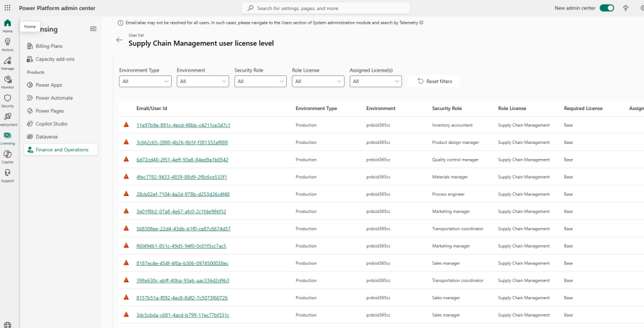The image size is (644, 328).
Task: Click the warning icon for 28cb02ef user
Action: pyautogui.click(x=126, y=194)
